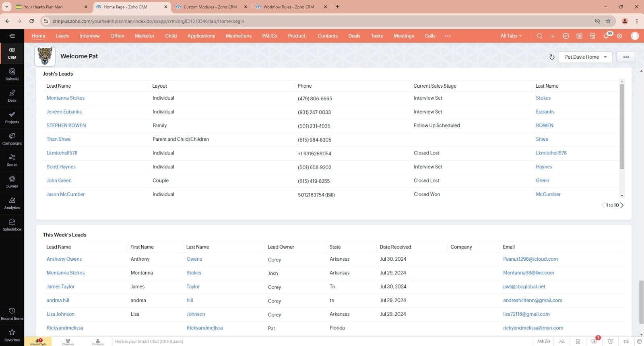Switch to the Marketer tab

pos(144,36)
